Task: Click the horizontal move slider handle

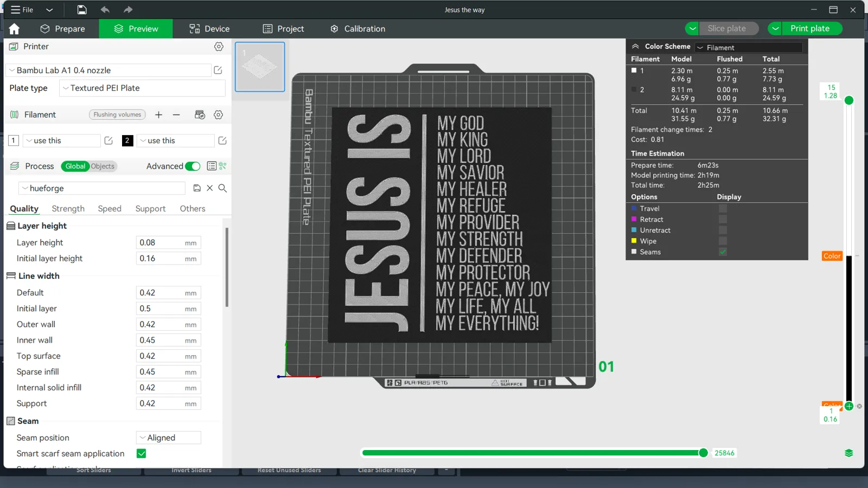Action: coord(703,453)
